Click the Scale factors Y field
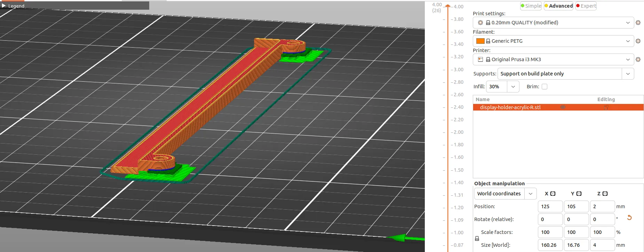The image size is (644, 252). coord(576,232)
